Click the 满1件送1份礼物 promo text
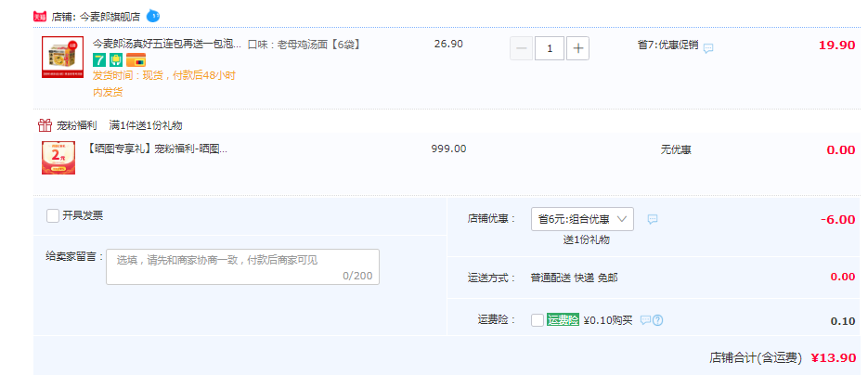This screenshot has height=375, width=868. (146, 125)
